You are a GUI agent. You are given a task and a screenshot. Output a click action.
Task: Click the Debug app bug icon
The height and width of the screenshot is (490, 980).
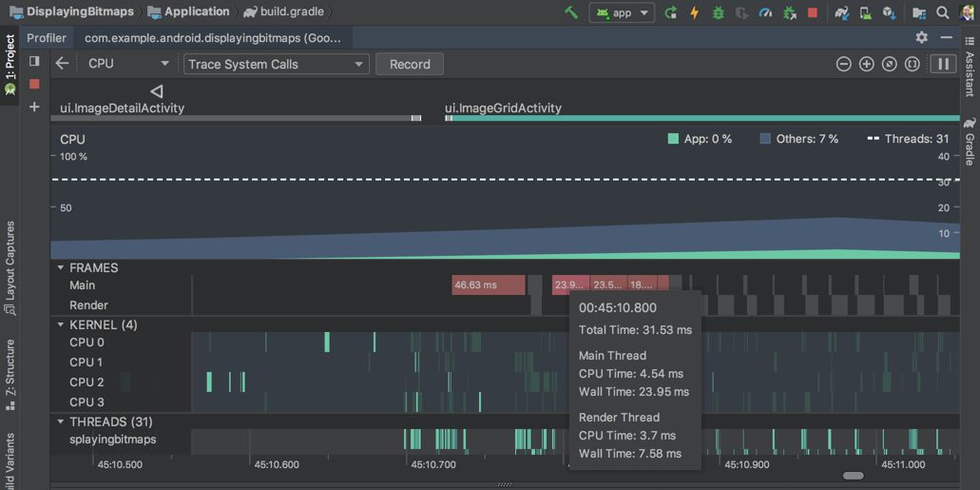pos(718,12)
